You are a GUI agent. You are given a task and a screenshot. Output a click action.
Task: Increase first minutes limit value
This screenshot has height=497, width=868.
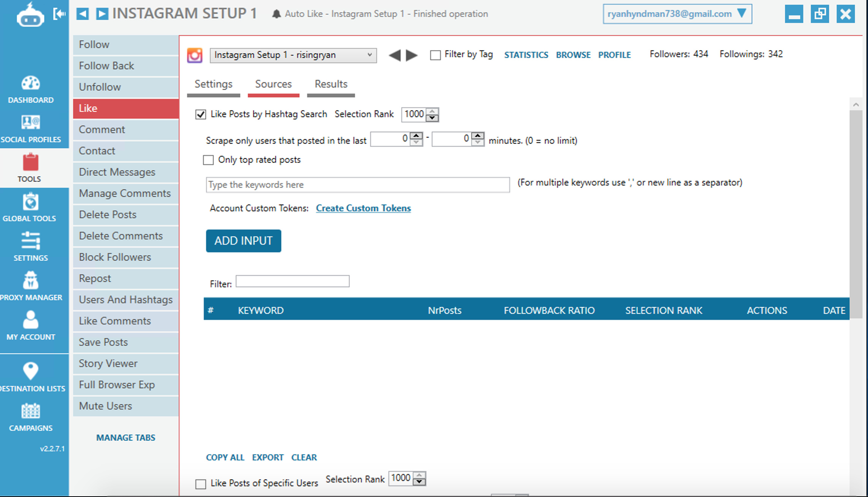417,136
